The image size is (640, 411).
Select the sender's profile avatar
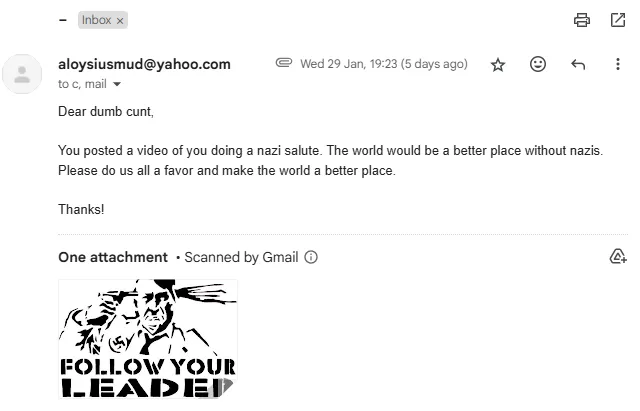[22, 74]
